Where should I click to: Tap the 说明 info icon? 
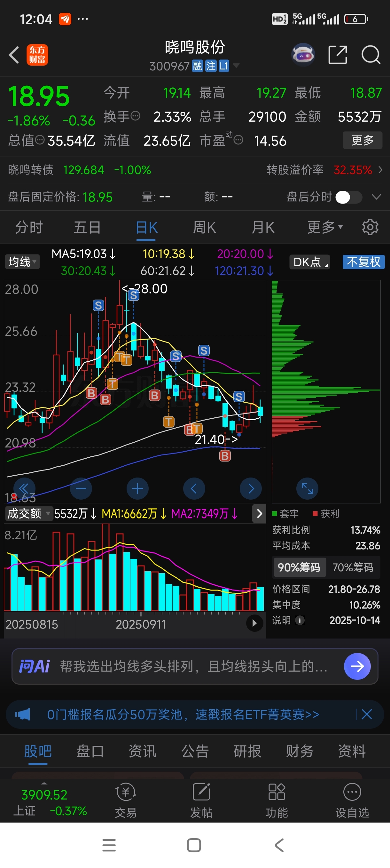tap(300, 620)
